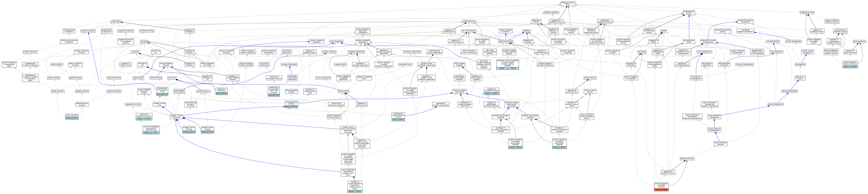Click the 'excitatory postsynaptic potential' node
The width and height of the screenshot is (868, 194).
pos(501,117)
